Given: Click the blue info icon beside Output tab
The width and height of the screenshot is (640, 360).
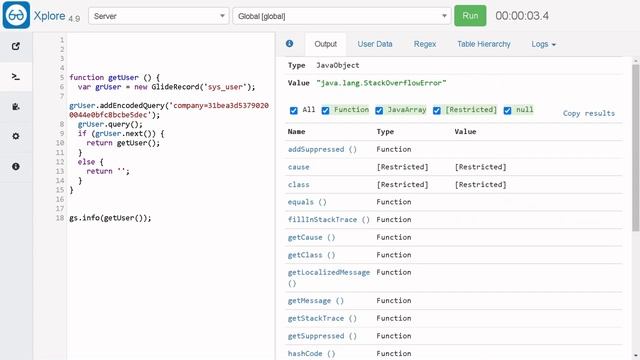Looking at the screenshot, I should tap(289, 43).
